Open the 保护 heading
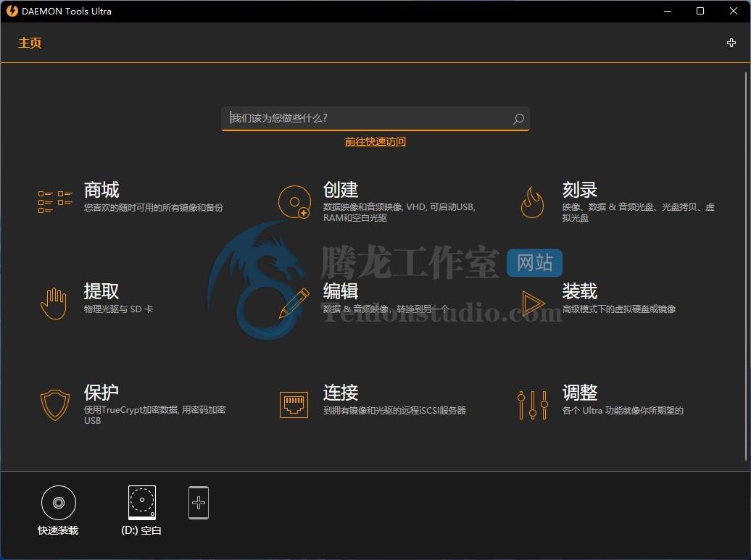Screen dimensions: 751x560 101,393
